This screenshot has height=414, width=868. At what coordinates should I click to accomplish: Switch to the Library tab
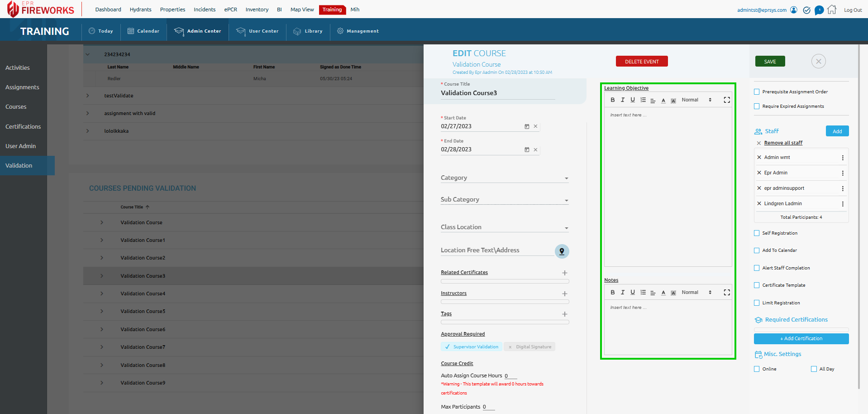tap(308, 31)
